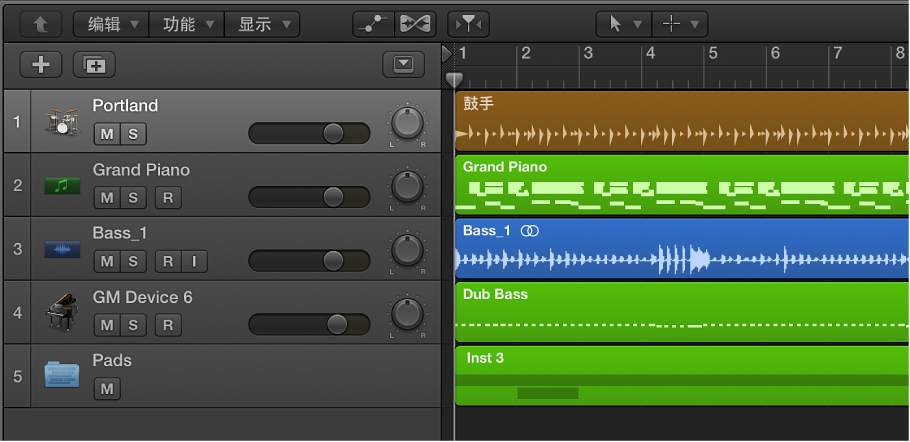Click the GM Device 6 piano icon
910x442 pixels.
62,313
